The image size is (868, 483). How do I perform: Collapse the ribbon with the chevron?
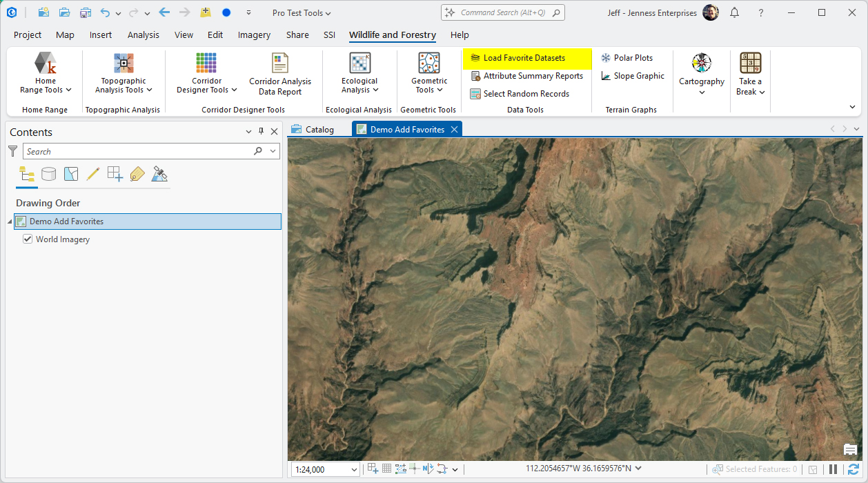click(x=852, y=107)
